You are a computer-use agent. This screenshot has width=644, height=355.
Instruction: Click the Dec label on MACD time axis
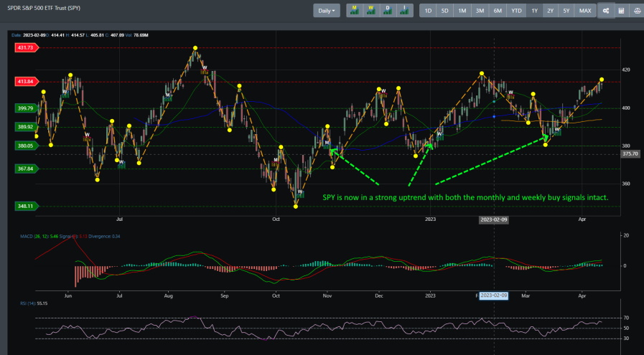tap(378, 295)
